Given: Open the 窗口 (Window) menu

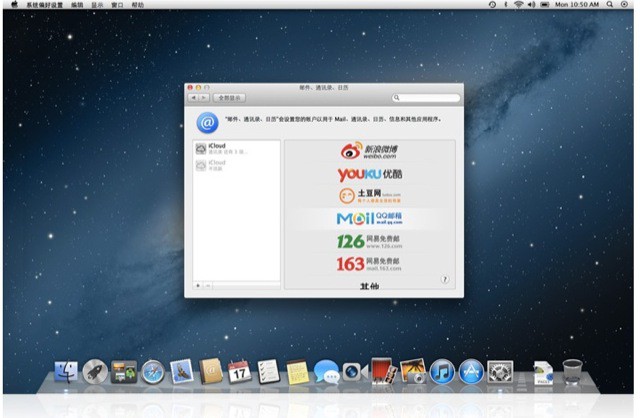Looking at the screenshot, I should 119,5.
